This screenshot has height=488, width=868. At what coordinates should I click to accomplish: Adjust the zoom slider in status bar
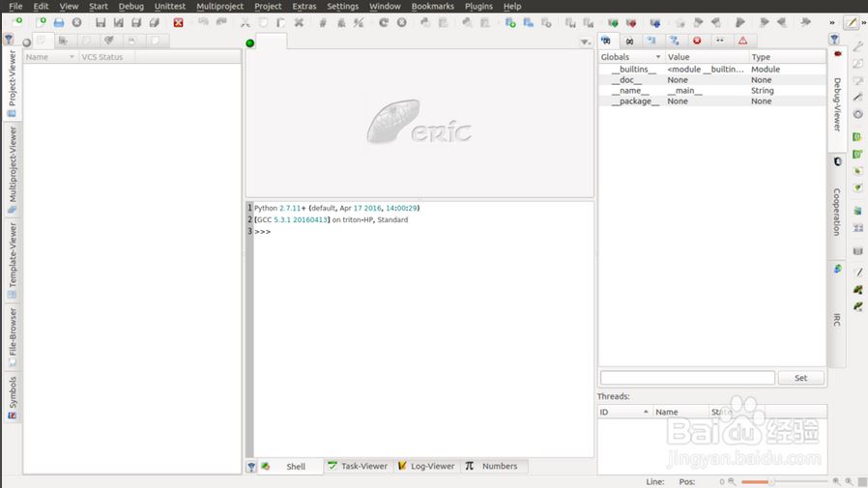point(784,482)
